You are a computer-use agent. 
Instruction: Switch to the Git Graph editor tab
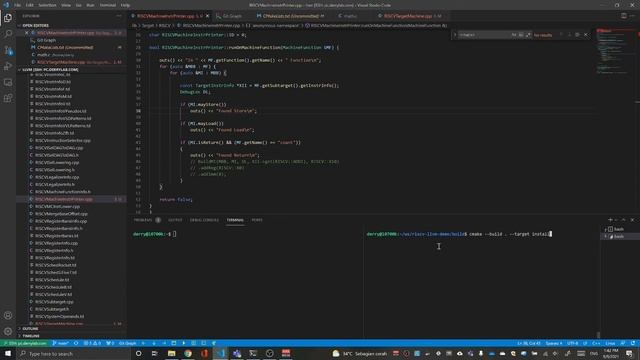tap(231, 16)
